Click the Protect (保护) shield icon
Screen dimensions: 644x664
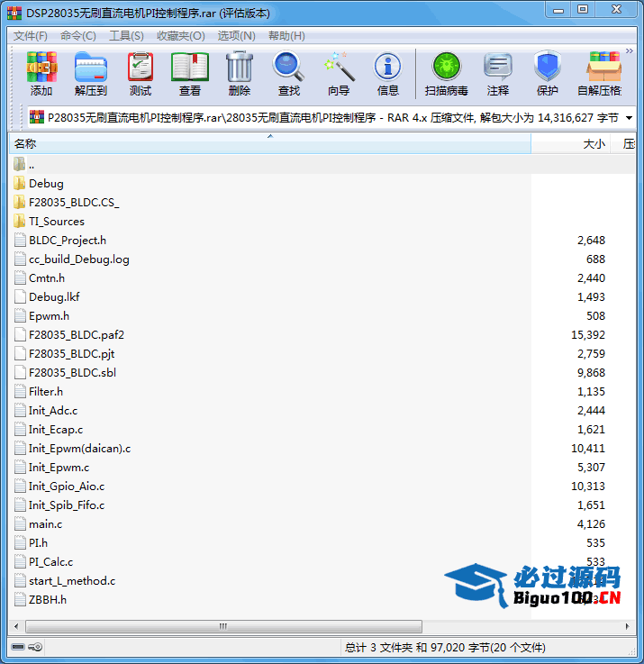(548, 73)
